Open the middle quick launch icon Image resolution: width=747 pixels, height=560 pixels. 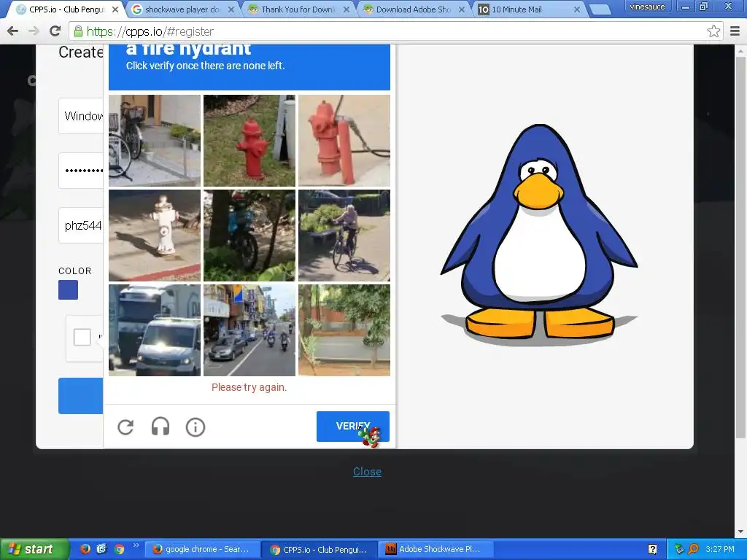102,549
